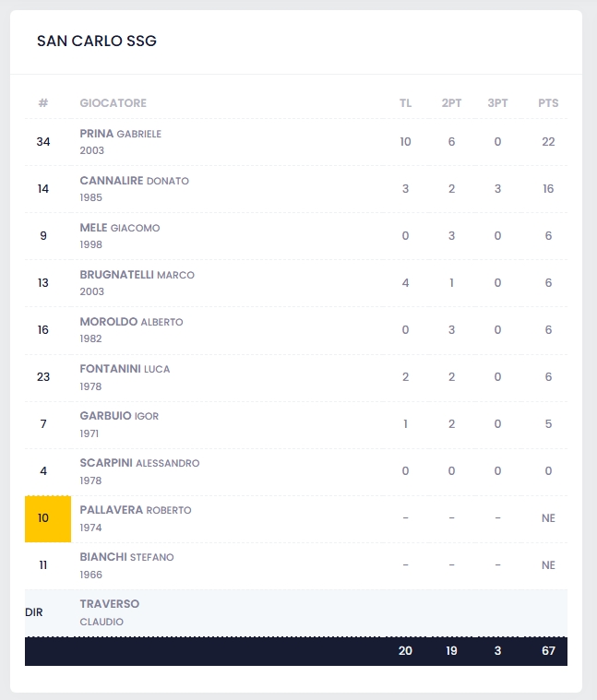Click the 2PT column header

(x=451, y=103)
